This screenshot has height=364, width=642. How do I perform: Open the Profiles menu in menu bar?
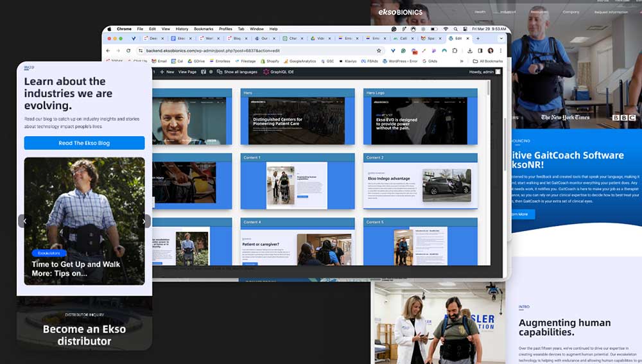coord(225,29)
